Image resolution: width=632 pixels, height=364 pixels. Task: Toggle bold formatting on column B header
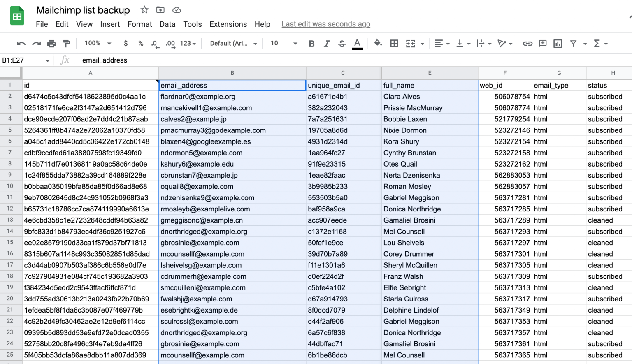pos(311,43)
